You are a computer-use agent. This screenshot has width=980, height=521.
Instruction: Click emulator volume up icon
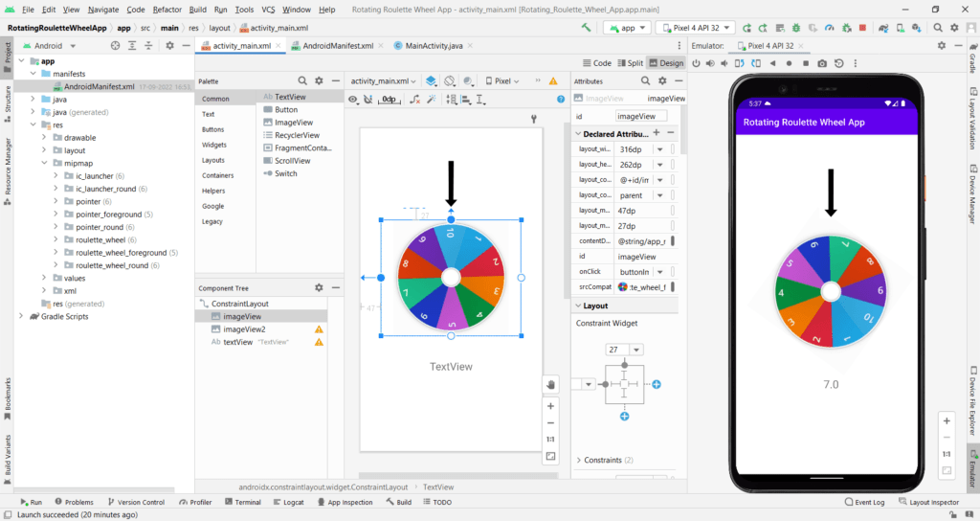pos(710,63)
